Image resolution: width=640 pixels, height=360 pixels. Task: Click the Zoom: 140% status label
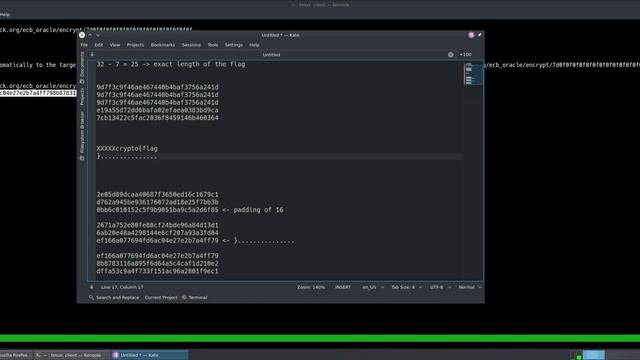pyautogui.click(x=311, y=287)
